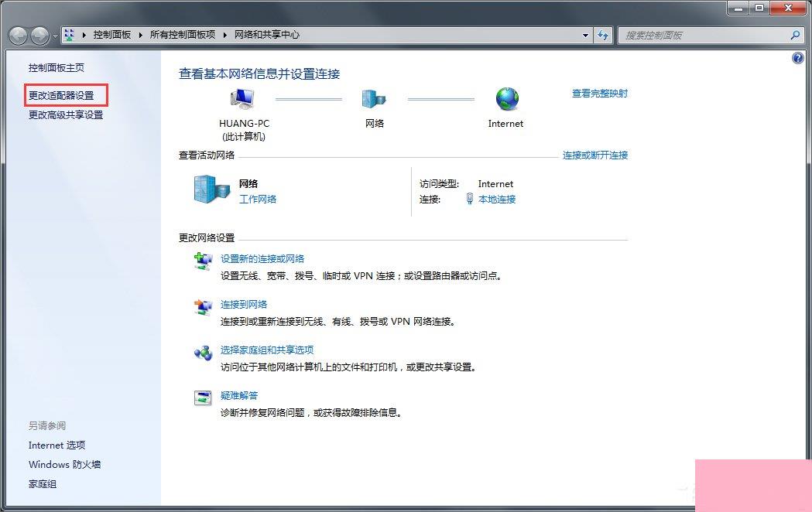Open the blue help question-mark icon
The height and width of the screenshot is (512, 812).
[x=798, y=58]
